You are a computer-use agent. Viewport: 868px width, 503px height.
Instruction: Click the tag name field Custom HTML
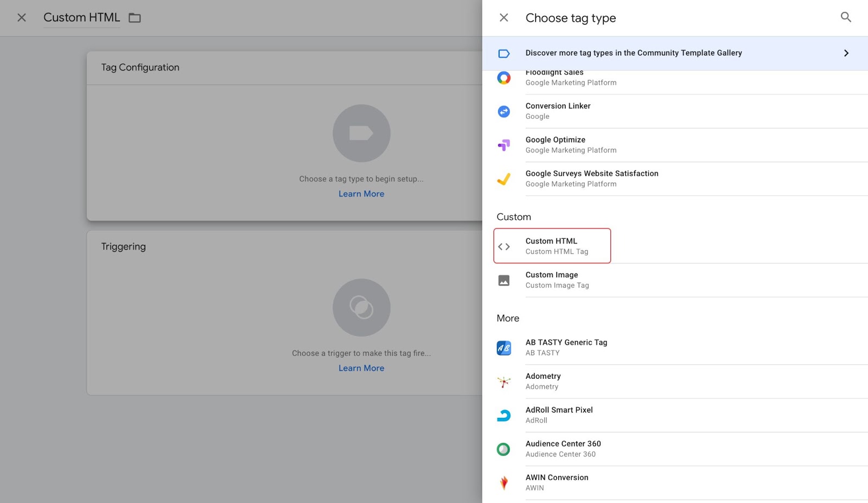click(x=81, y=18)
